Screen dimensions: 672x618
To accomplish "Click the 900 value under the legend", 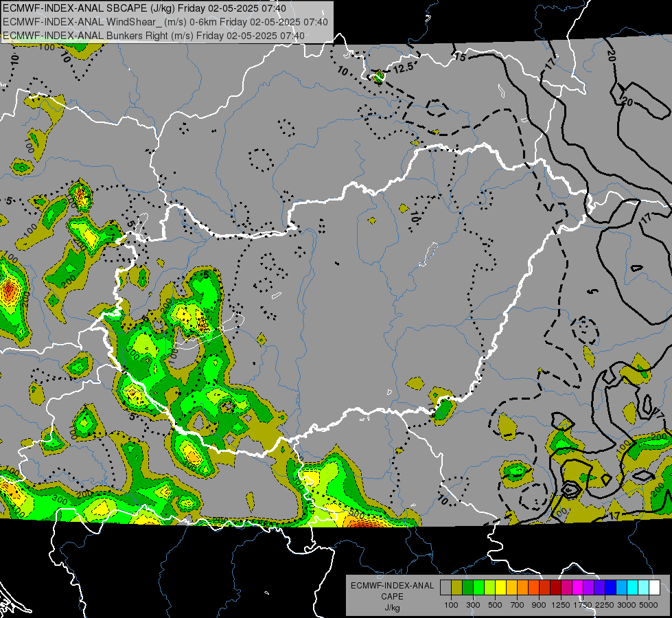I will [539, 605].
